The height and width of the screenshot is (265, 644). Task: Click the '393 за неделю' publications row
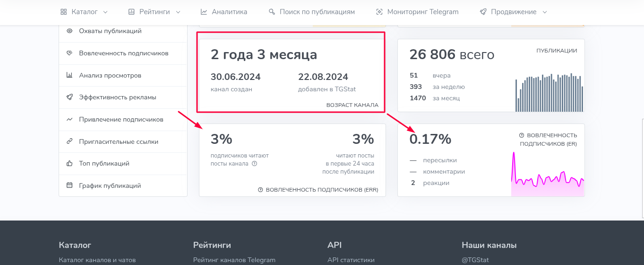pos(437,87)
